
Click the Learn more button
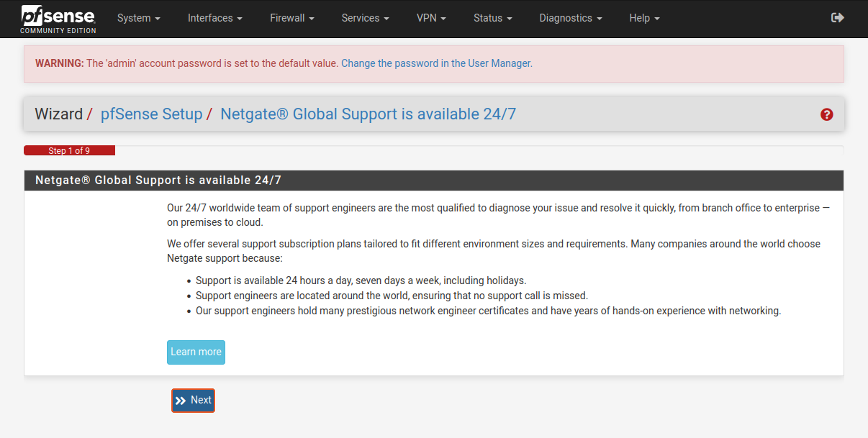(196, 352)
